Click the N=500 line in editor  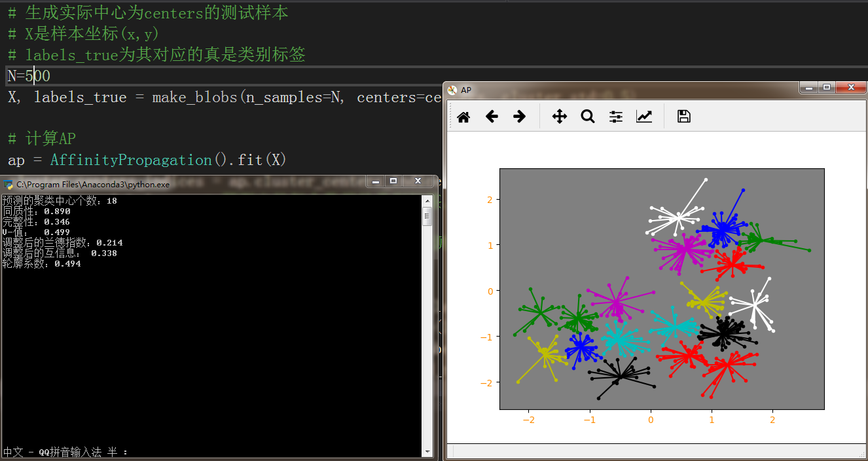click(29, 76)
